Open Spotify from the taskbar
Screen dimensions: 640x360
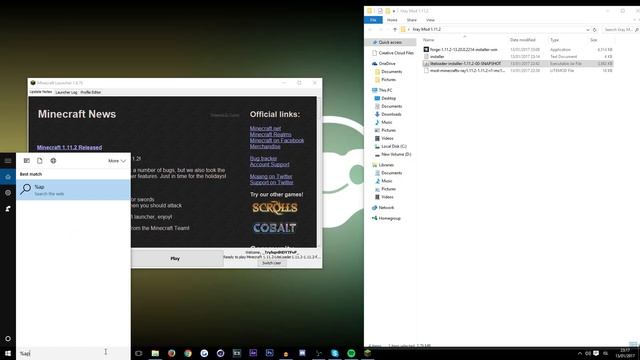[x=351, y=353]
